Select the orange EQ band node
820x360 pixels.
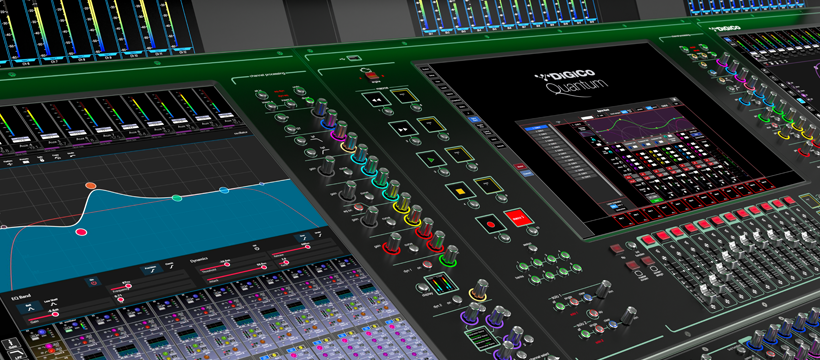pos(90,185)
